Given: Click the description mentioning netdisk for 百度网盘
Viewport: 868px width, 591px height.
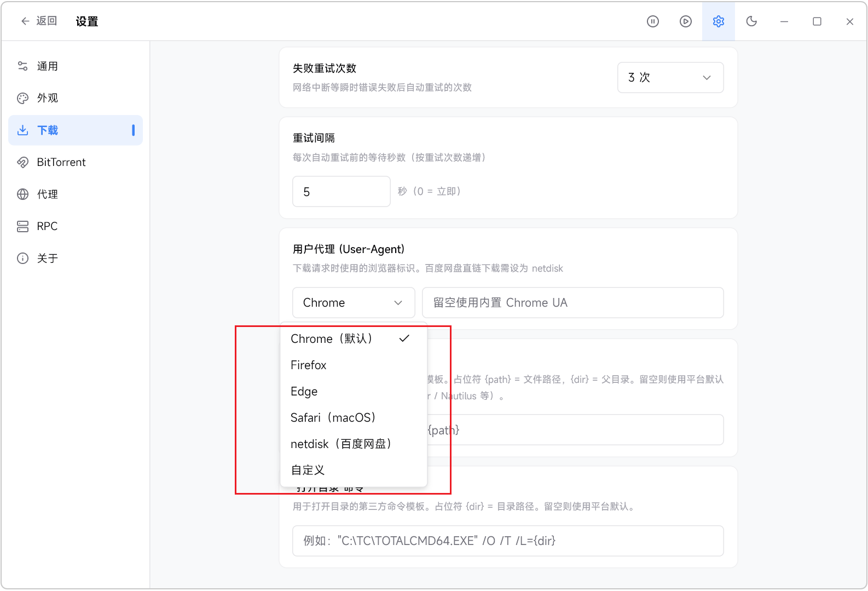Looking at the screenshot, I should (x=428, y=268).
